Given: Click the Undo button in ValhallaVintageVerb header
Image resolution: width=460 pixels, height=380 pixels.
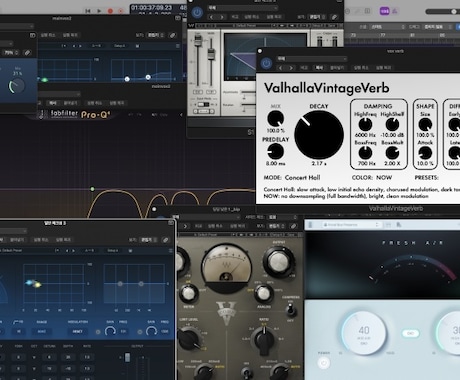Looking at the screenshot, I should [x=361, y=68].
